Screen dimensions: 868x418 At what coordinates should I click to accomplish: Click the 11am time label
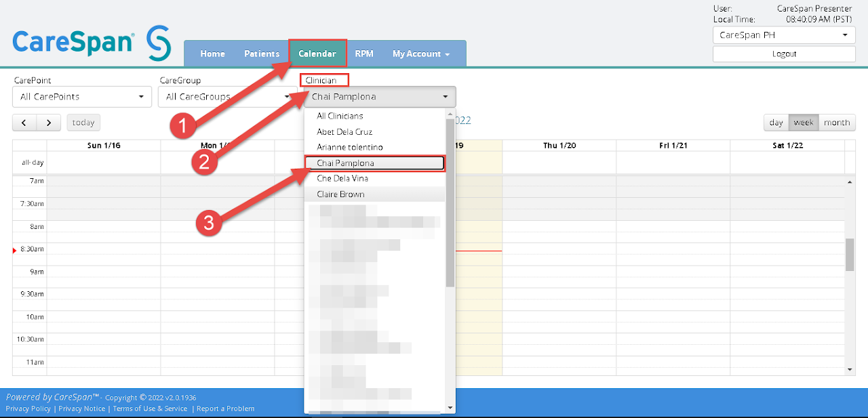(35, 362)
